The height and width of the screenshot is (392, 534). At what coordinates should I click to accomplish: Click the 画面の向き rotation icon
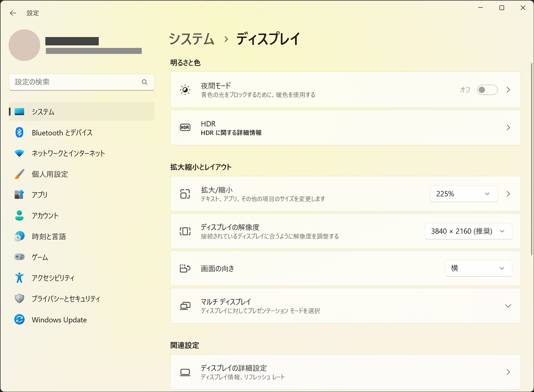click(x=185, y=268)
